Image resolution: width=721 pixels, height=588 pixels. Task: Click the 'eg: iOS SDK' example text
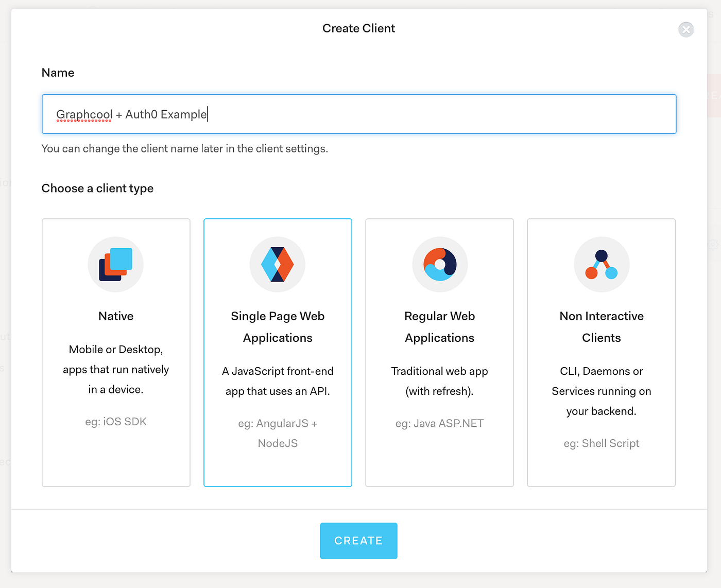[x=116, y=422]
